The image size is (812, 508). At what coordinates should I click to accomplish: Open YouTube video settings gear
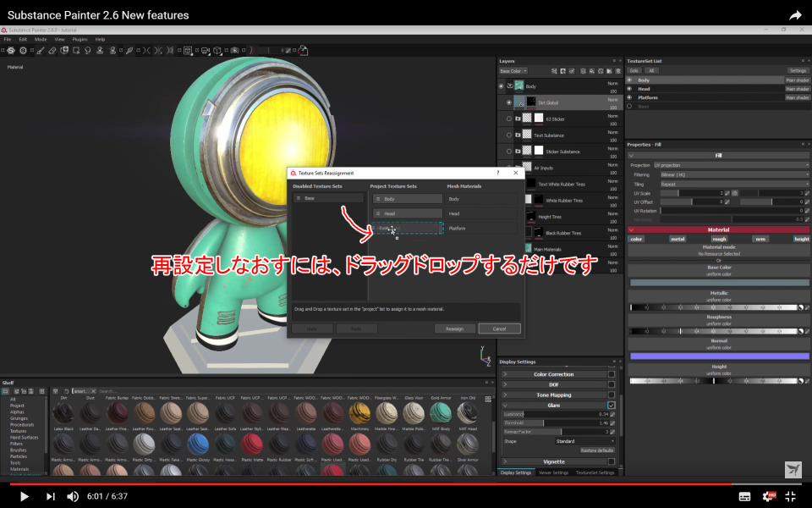click(x=770, y=496)
